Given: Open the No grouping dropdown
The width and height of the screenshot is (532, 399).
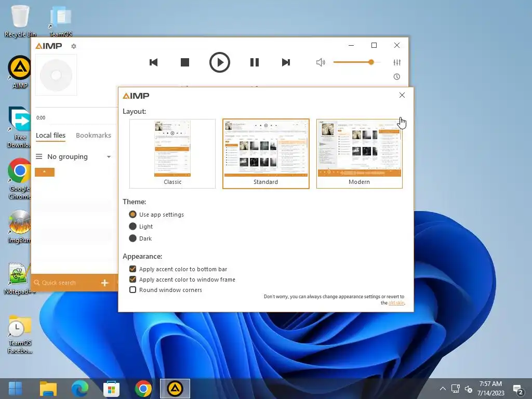Looking at the screenshot, I should point(79,157).
